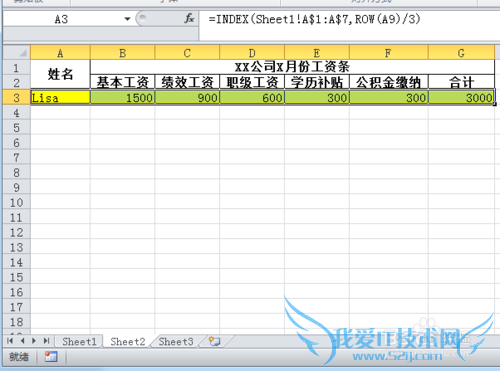Select the 300 cell under 学历补贴
The height and width of the screenshot is (371, 500).
[x=317, y=97]
